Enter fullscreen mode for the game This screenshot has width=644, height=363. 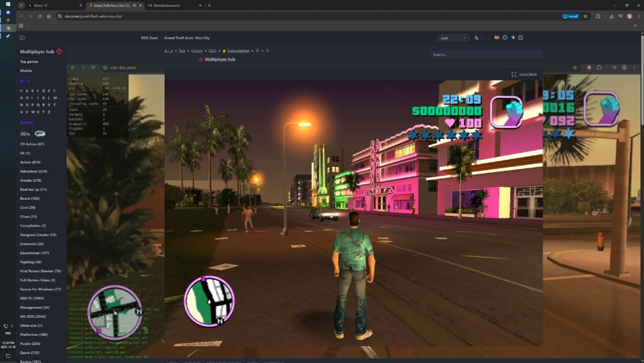pos(524,74)
